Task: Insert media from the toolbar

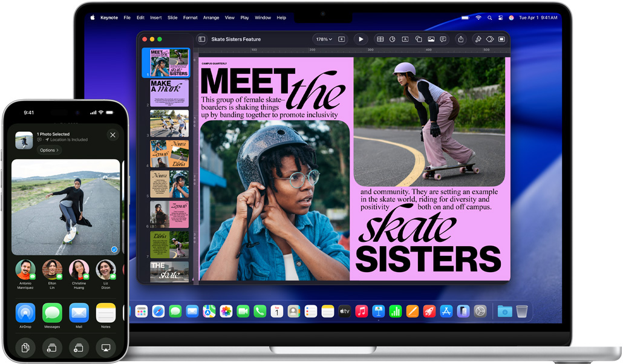Action: pyautogui.click(x=431, y=39)
